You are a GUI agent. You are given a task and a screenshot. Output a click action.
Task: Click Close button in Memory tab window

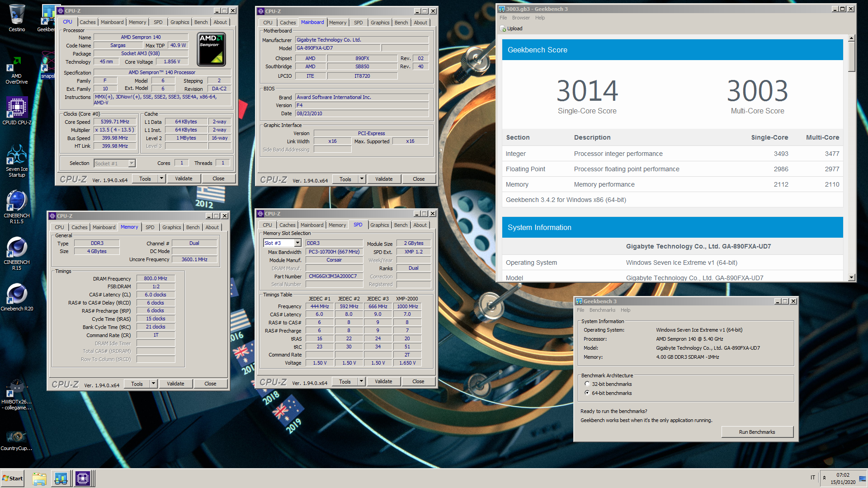click(x=210, y=384)
